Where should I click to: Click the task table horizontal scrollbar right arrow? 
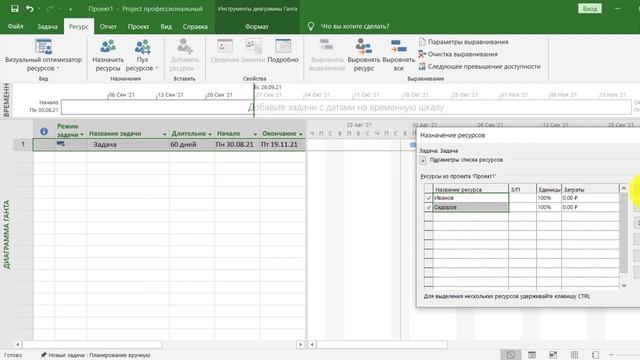point(300,345)
